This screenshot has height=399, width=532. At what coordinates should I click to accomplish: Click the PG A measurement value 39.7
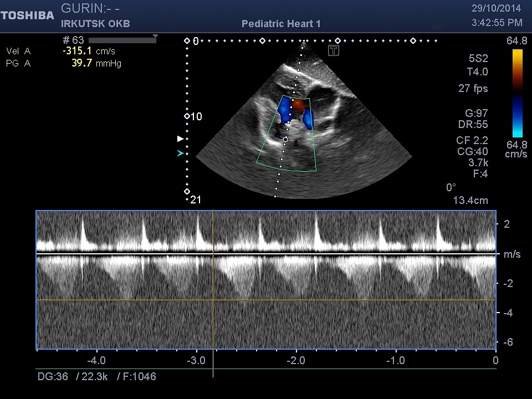(x=82, y=63)
